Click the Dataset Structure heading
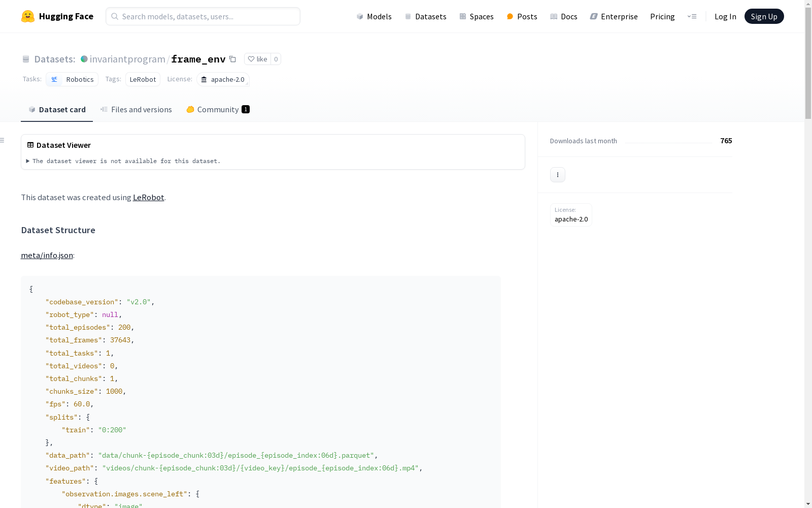This screenshot has height=508, width=812. (58, 230)
